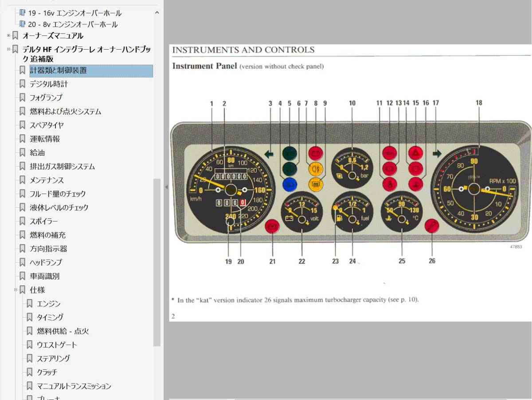Click the INSTRUMENTS AND CONTROLS page heading
The image size is (532, 400).
(243, 50)
